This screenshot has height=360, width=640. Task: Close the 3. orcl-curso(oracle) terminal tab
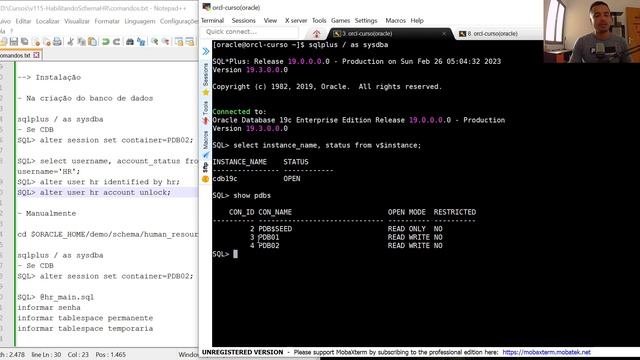(x=444, y=34)
